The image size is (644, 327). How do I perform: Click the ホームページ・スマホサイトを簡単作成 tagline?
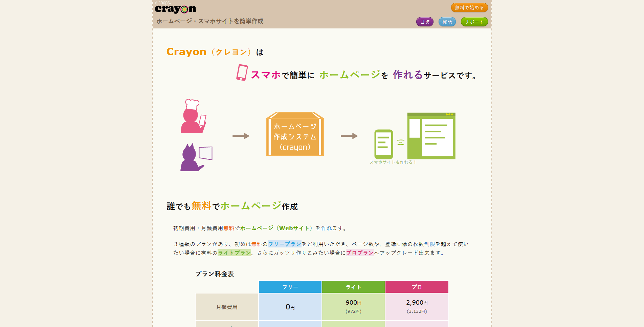point(210,21)
